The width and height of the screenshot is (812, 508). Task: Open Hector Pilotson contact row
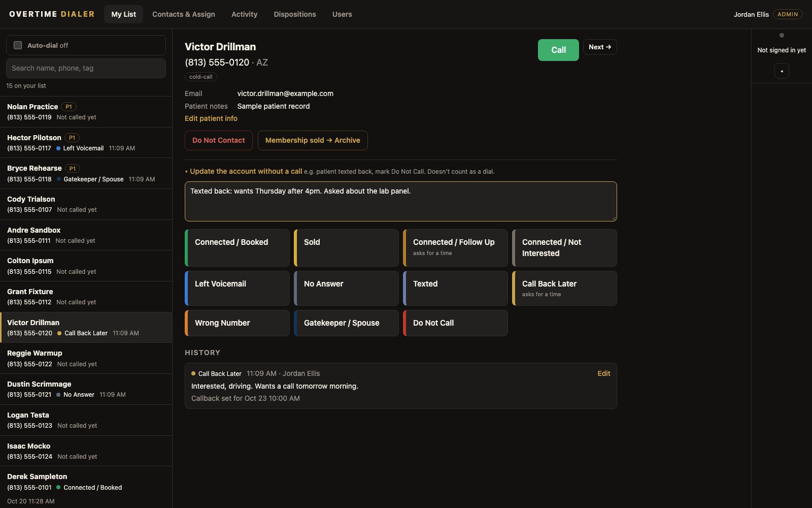(86, 143)
